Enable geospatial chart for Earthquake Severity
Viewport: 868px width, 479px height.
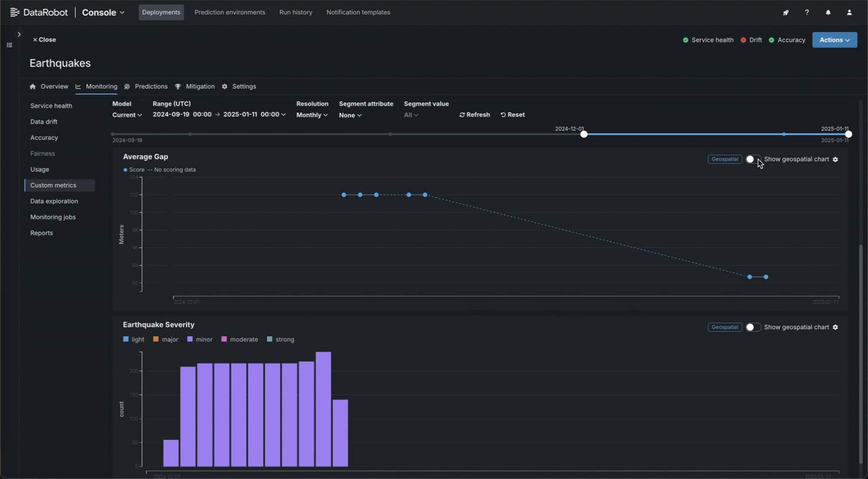pos(753,327)
